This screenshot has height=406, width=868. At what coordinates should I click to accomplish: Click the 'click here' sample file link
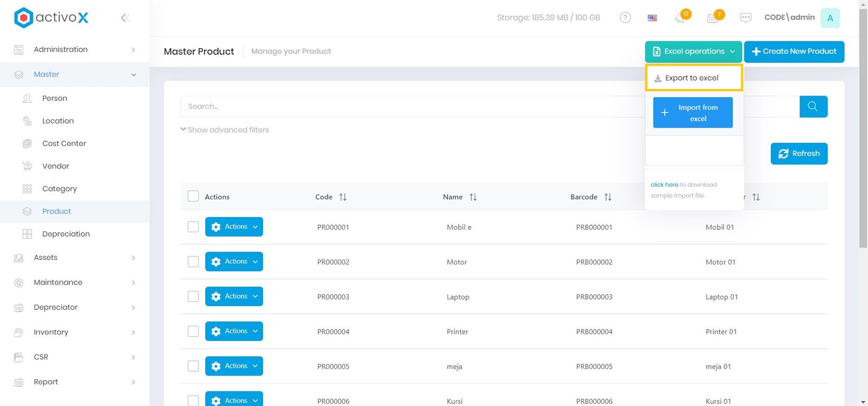pos(664,185)
